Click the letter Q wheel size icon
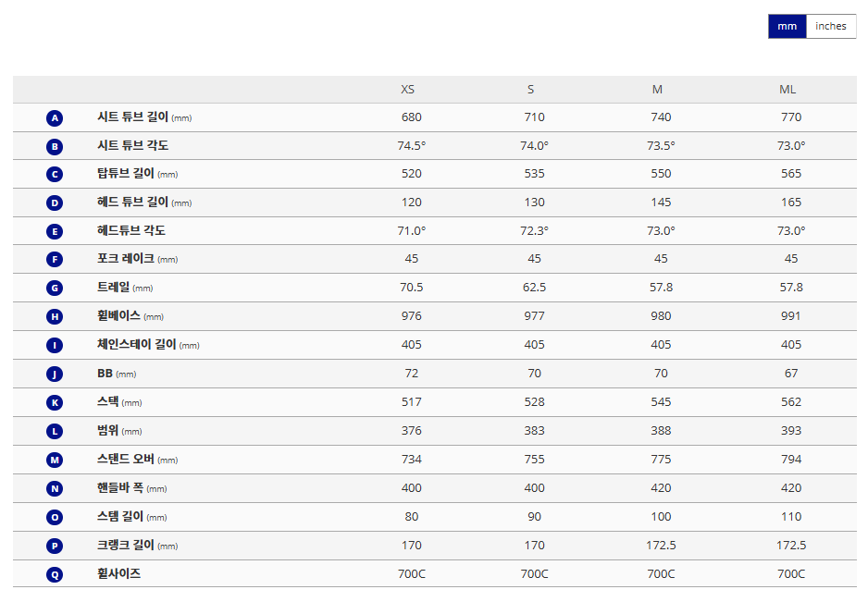Viewport: 868px width, 602px height. (x=55, y=574)
